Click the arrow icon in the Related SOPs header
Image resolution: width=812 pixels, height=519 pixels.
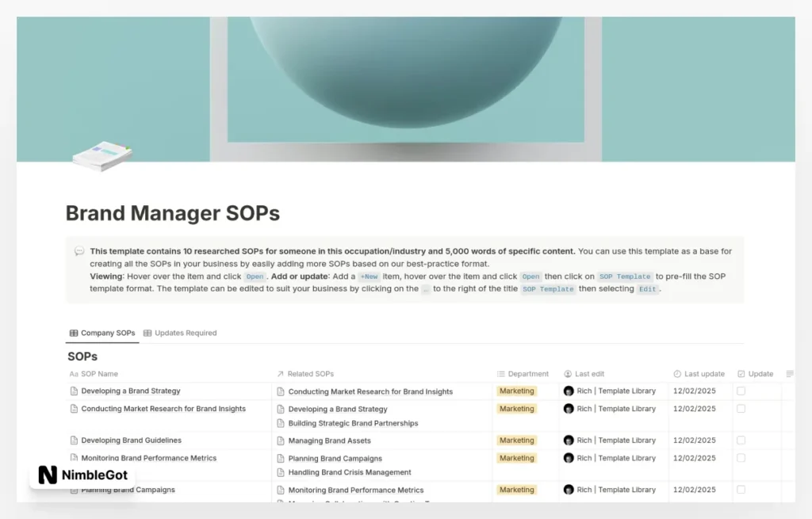(x=279, y=373)
